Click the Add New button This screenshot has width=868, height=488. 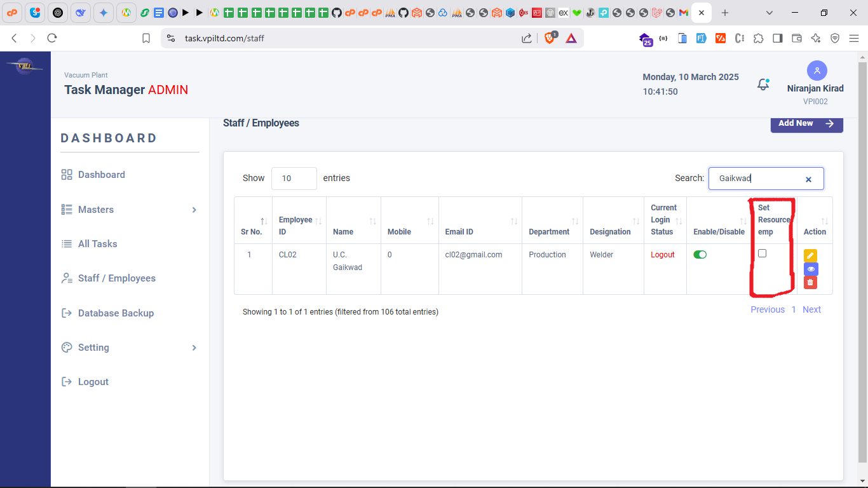tap(807, 123)
